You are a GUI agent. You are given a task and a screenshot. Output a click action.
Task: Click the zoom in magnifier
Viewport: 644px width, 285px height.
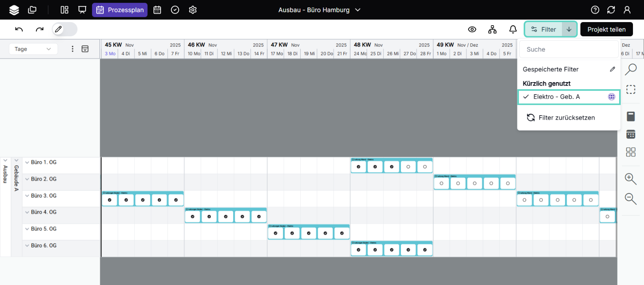630,179
